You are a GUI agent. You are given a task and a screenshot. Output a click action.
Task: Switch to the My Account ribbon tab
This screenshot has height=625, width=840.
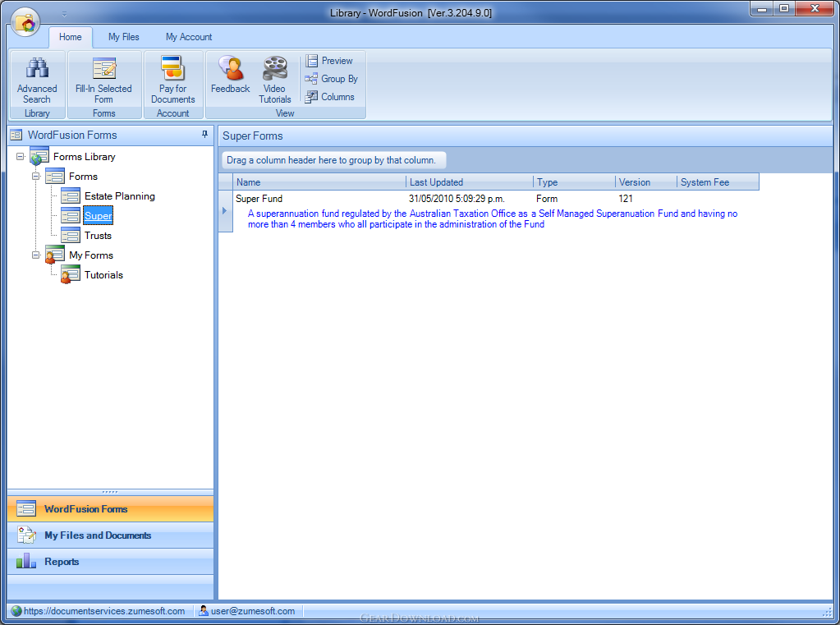pyautogui.click(x=189, y=37)
